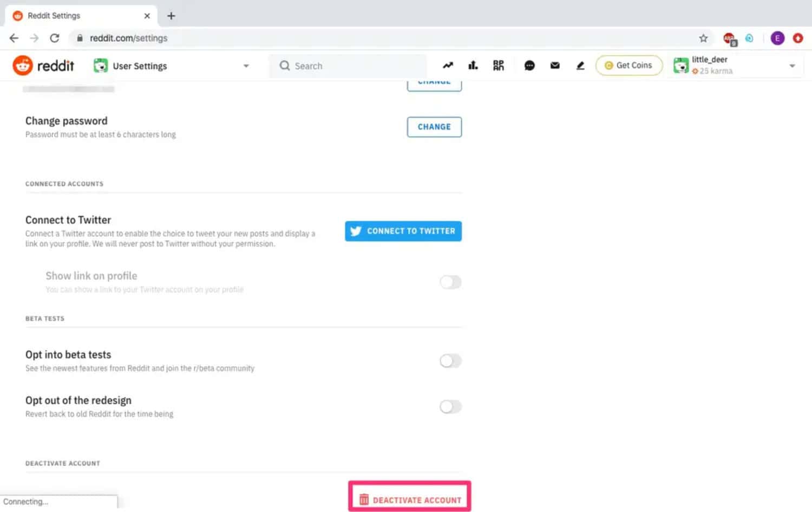Click the purple E profile avatar

[777, 38]
